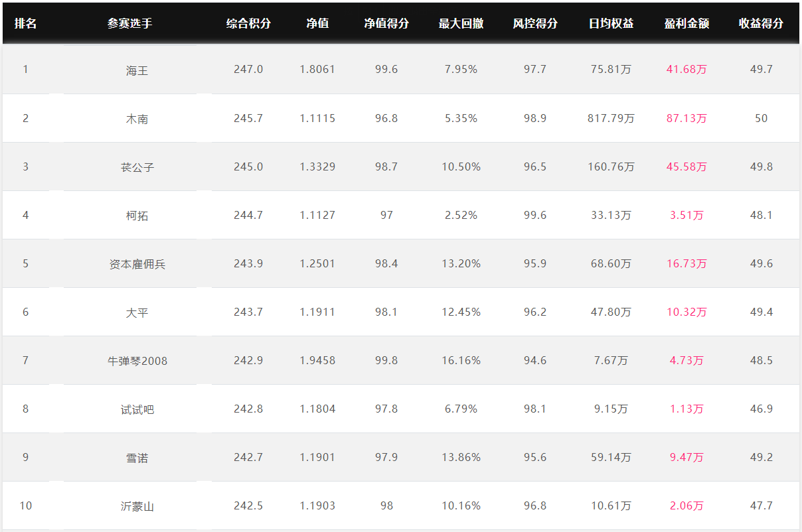Select contestant 大平
The height and width of the screenshot is (532, 802).
point(137,313)
